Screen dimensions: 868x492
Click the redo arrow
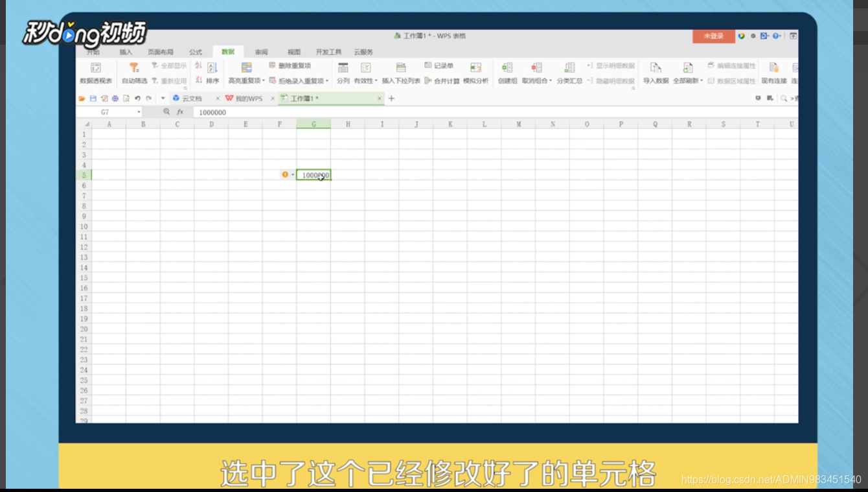(x=148, y=99)
